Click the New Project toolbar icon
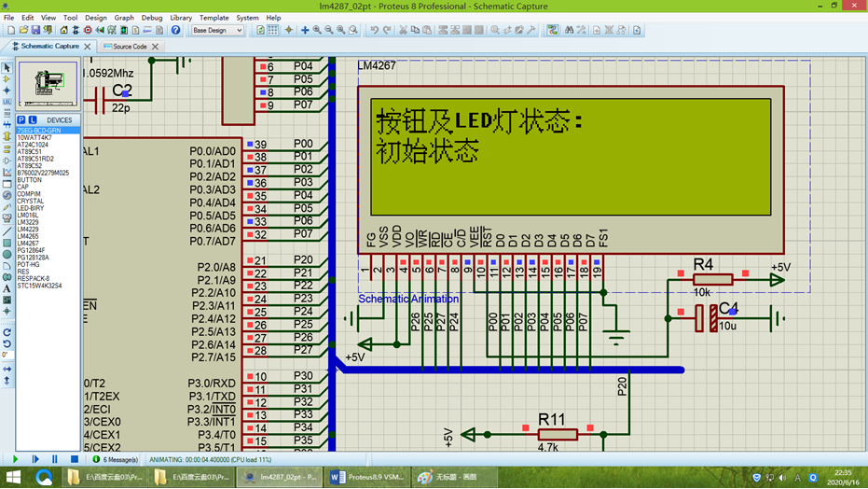 tap(11, 30)
